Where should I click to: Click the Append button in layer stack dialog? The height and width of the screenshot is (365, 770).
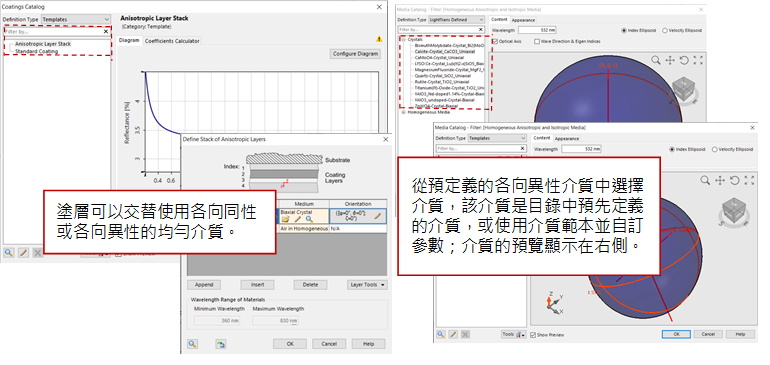204,285
